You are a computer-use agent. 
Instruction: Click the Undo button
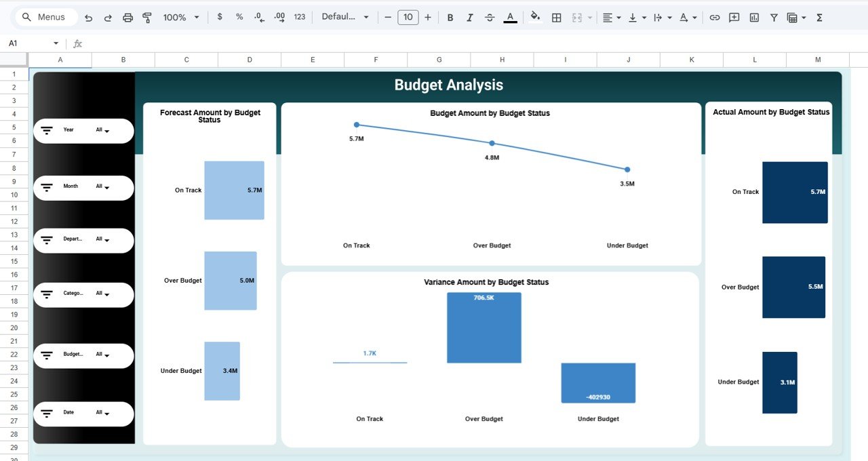(88, 17)
